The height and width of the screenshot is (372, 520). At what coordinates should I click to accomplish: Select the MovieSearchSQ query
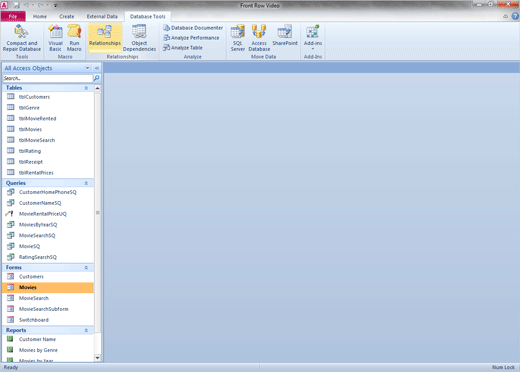click(x=48, y=235)
